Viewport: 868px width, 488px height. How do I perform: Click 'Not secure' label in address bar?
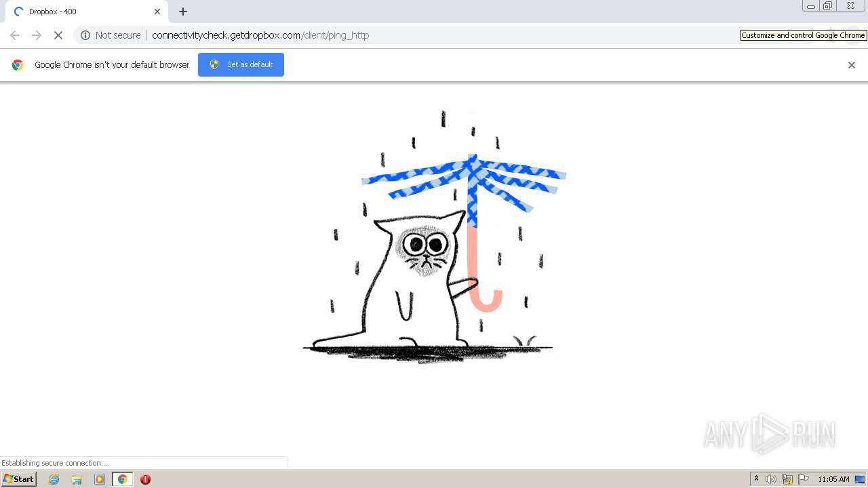click(x=118, y=35)
